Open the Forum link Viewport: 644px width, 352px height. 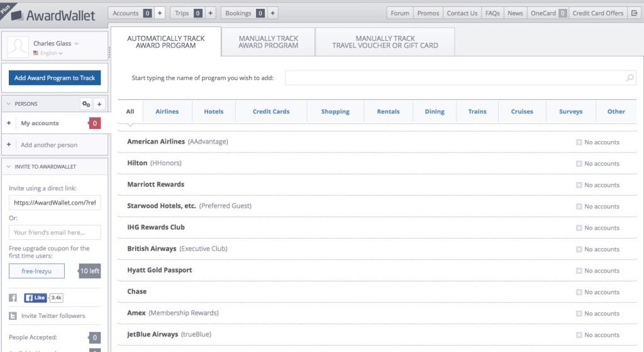(x=400, y=13)
